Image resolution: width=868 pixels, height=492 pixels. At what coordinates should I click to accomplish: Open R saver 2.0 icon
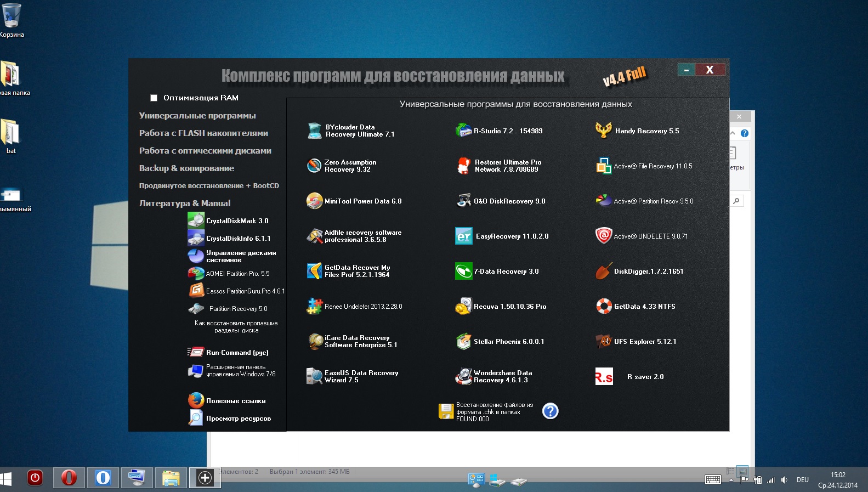[604, 376]
